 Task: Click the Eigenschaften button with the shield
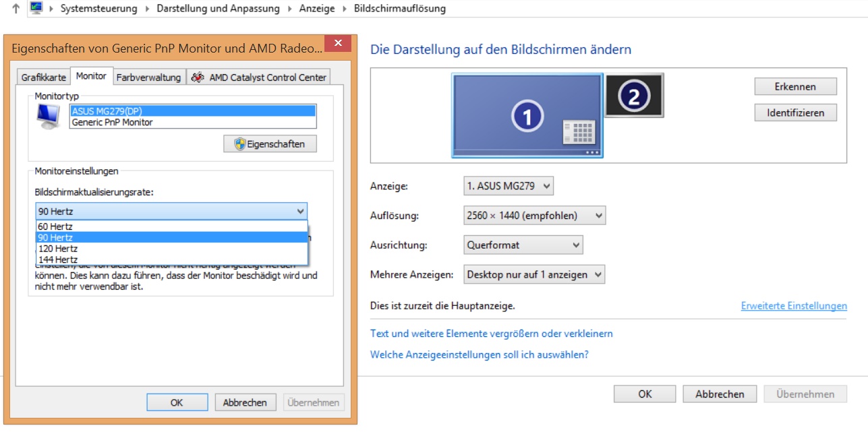click(x=270, y=144)
